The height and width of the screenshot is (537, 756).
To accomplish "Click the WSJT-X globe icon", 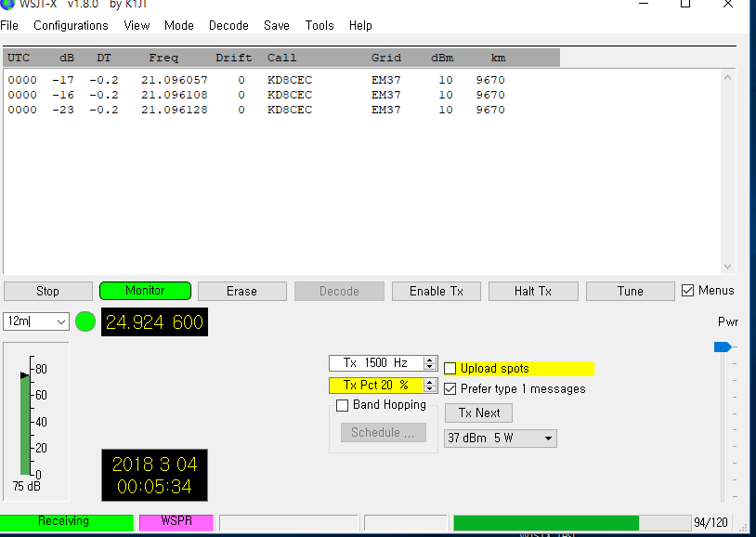I will 9,6.
